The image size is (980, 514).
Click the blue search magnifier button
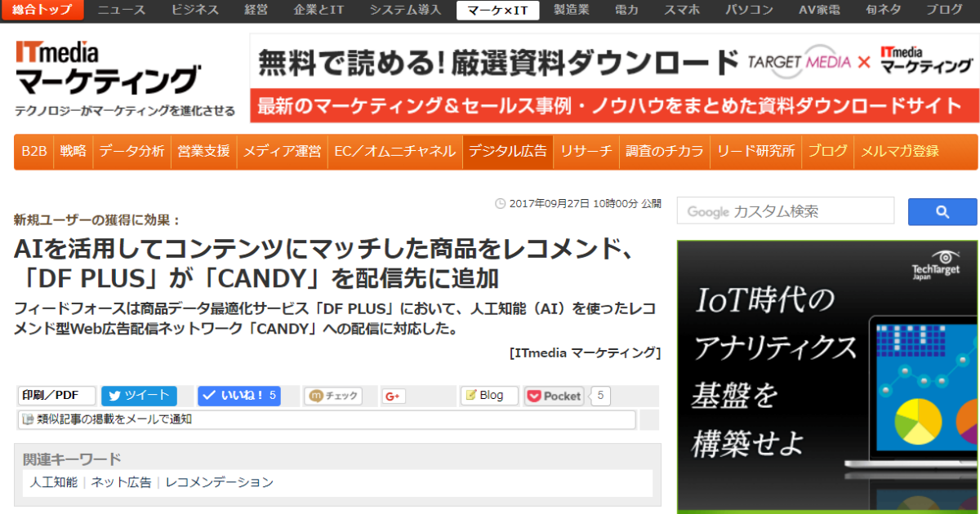pyautogui.click(x=942, y=212)
